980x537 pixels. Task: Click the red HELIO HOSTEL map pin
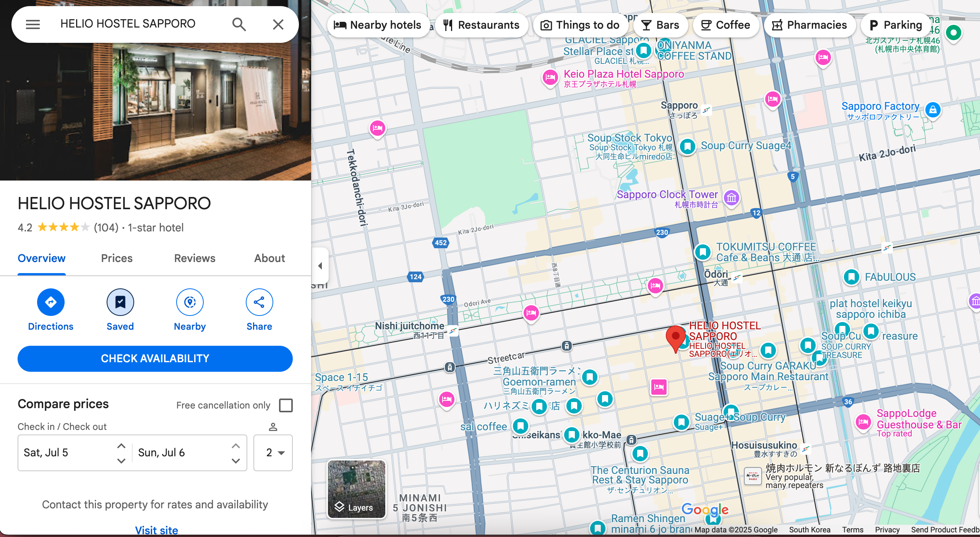pyautogui.click(x=675, y=338)
